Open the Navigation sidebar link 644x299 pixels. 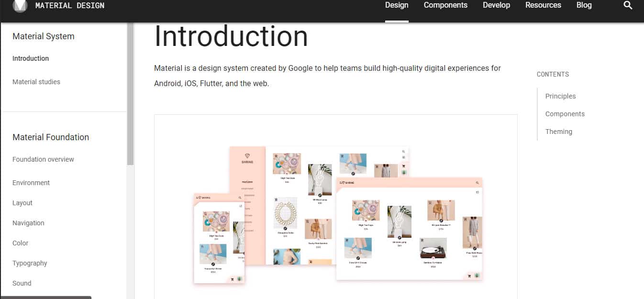pyautogui.click(x=28, y=222)
